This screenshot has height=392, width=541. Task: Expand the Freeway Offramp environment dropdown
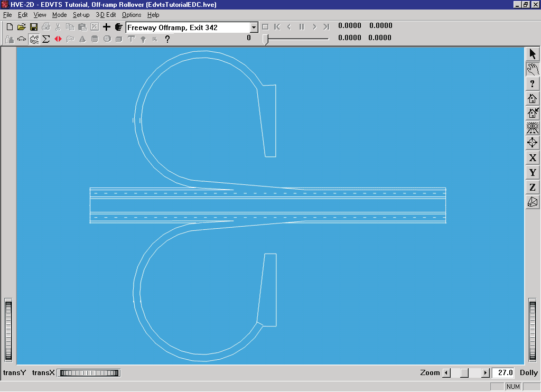coord(254,27)
